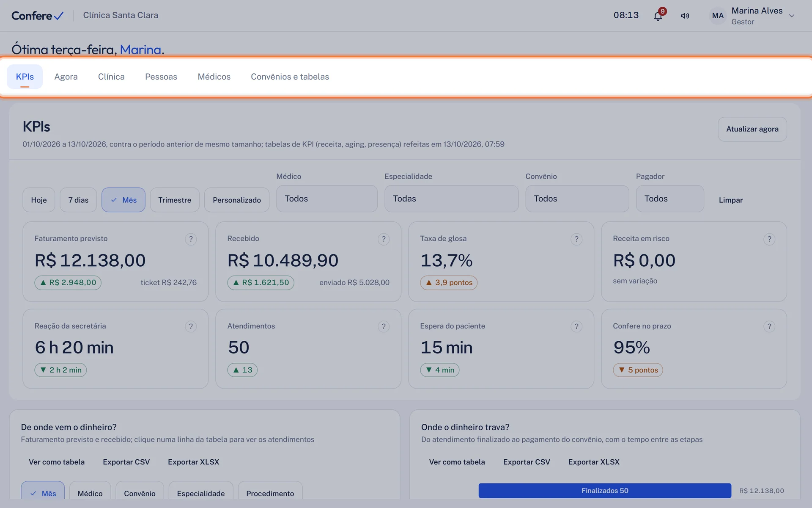Click the Finalizados 50 funnel bar
812x508 pixels.
pos(605,491)
